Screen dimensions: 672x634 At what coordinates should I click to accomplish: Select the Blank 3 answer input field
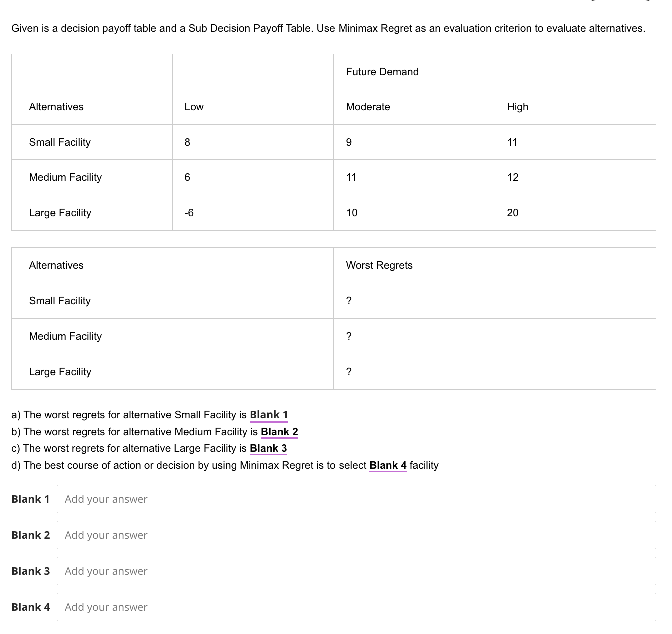pyautogui.click(x=356, y=571)
